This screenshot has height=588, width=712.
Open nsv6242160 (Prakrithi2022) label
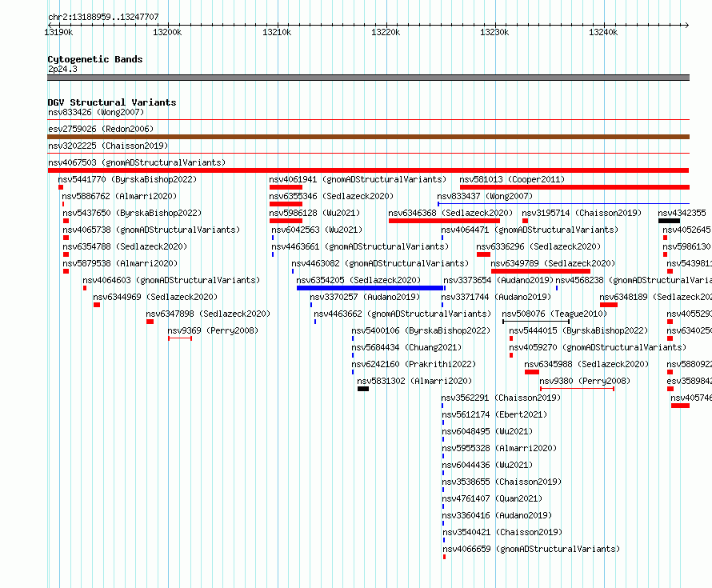(x=414, y=364)
